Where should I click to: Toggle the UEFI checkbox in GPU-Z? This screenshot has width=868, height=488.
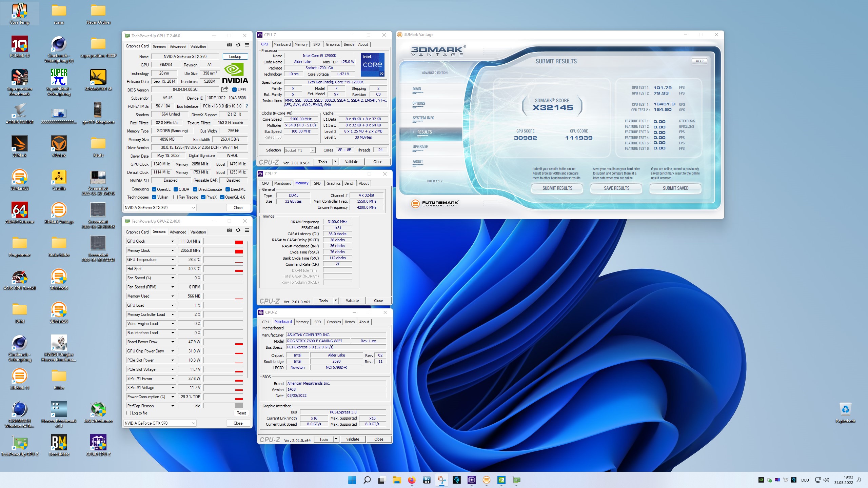[x=234, y=90]
